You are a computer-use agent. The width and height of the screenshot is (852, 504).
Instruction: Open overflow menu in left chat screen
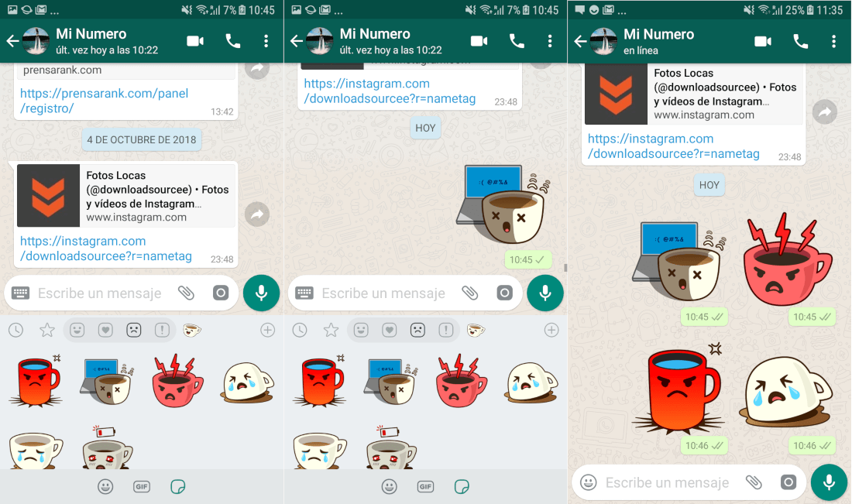pyautogui.click(x=266, y=41)
